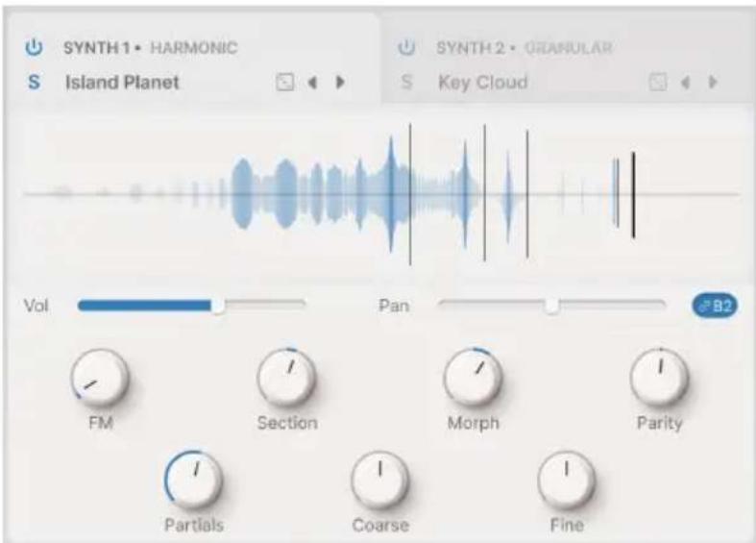Image resolution: width=756 pixels, height=543 pixels.
Task: Click the Parity label text
Action: point(660,423)
